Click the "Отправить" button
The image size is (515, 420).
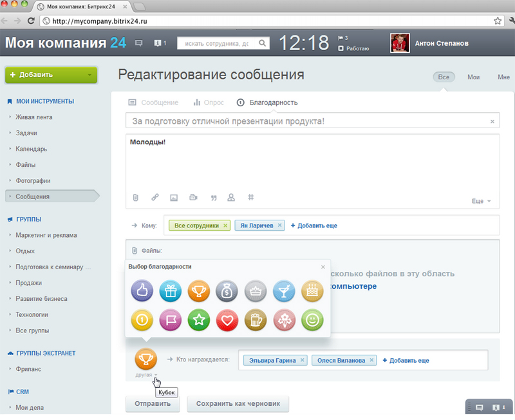(153, 404)
